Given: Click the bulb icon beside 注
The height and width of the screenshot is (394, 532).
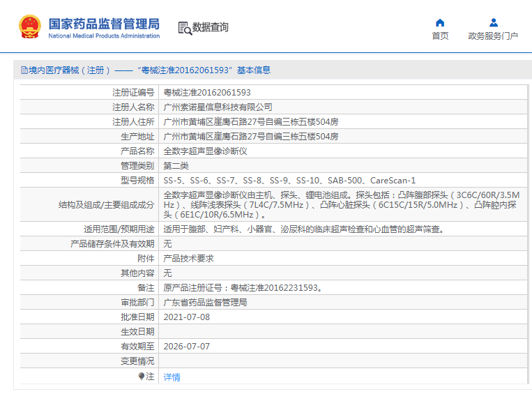Looking at the screenshot, I should coord(142,377).
